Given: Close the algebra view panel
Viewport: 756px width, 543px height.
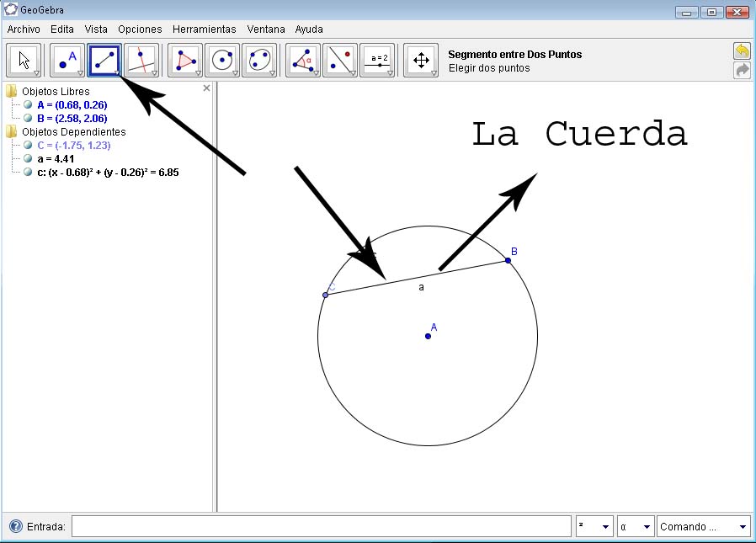Looking at the screenshot, I should (206, 88).
